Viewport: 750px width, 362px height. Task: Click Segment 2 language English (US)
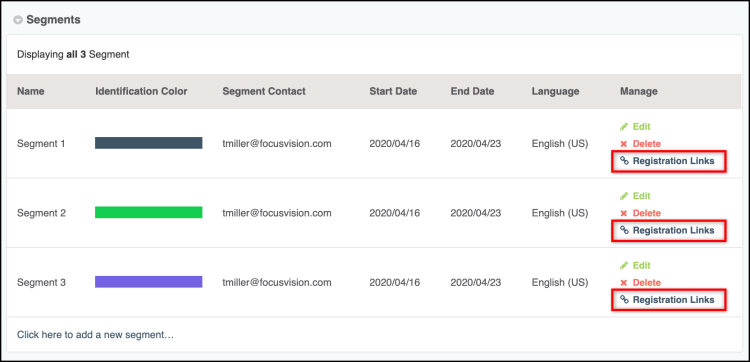(x=560, y=213)
